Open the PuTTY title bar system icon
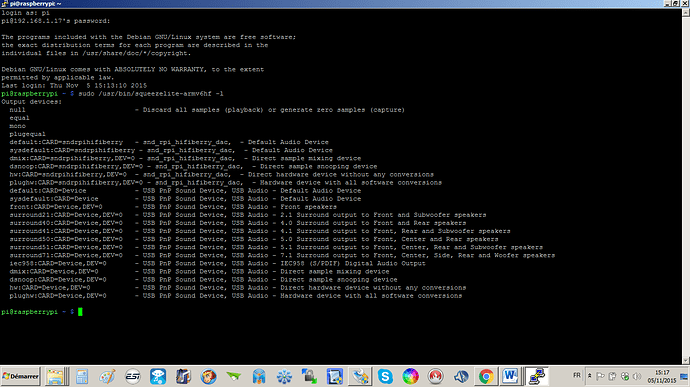The height and width of the screenshot is (387, 690). tap(5, 4)
